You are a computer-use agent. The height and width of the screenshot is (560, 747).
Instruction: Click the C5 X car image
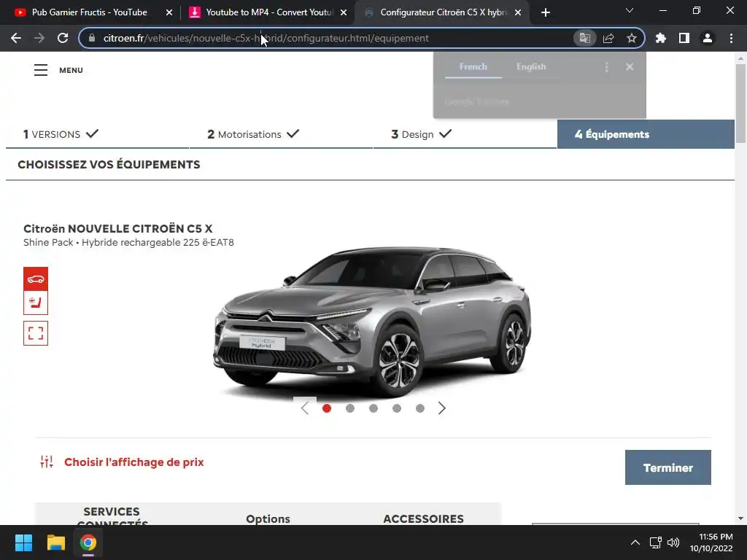[372, 322]
